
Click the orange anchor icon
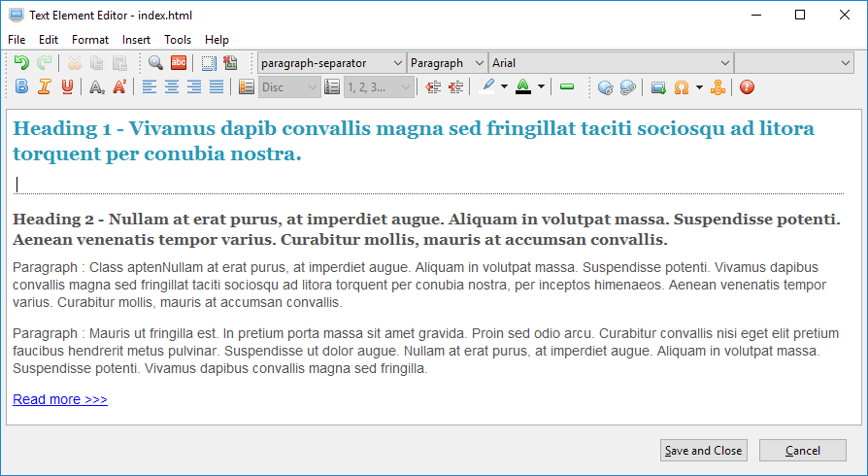(718, 87)
